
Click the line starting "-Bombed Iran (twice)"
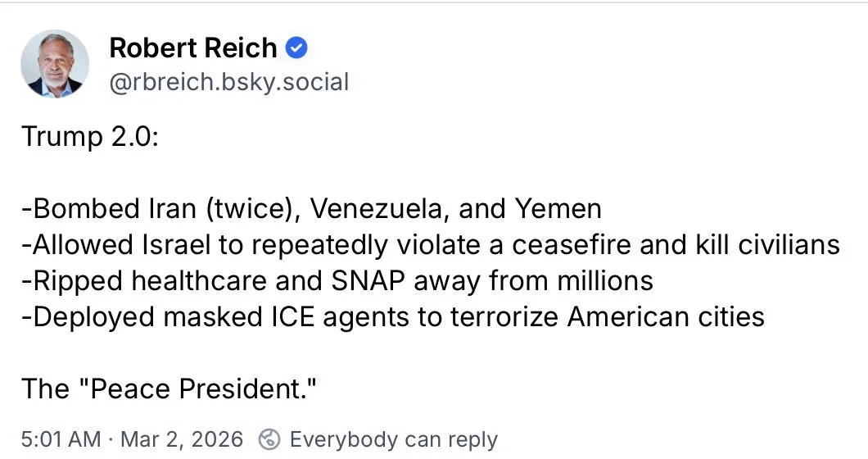(311, 209)
